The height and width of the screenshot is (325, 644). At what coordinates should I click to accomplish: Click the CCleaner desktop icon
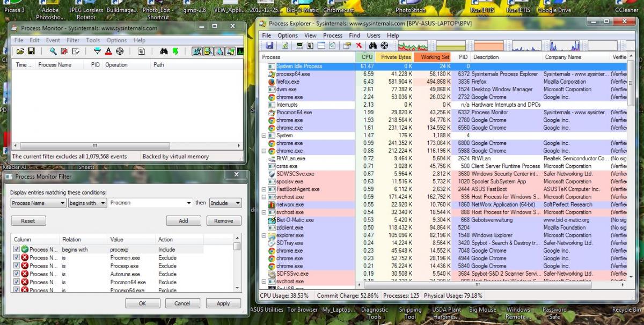coord(626,8)
